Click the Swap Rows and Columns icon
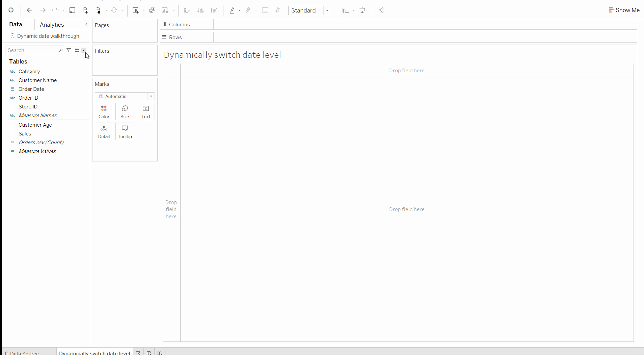Screen dimensions: 644x355 [x=187, y=10]
